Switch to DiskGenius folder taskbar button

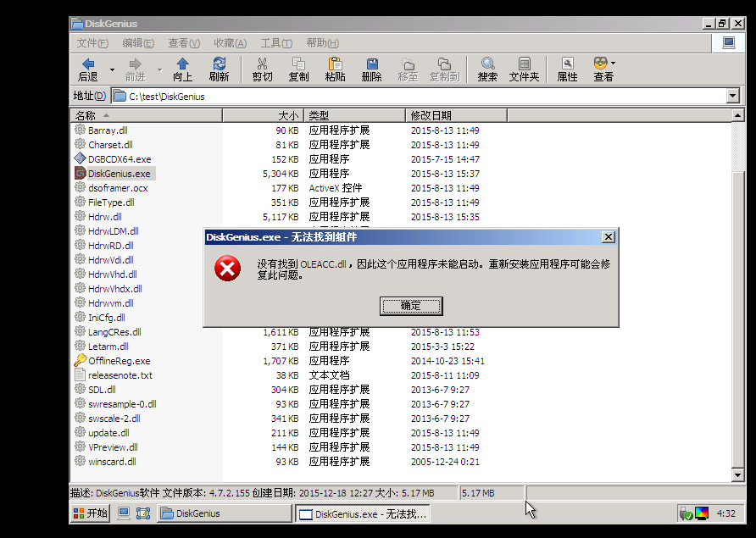225,513
